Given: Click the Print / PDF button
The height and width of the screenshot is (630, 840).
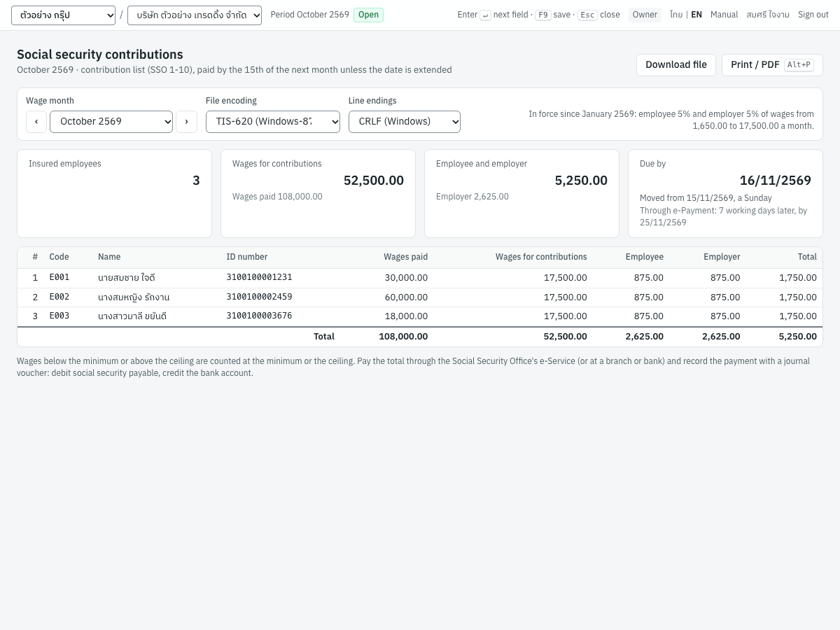Looking at the screenshot, I should pyautogui.click(x=772, y=64).
